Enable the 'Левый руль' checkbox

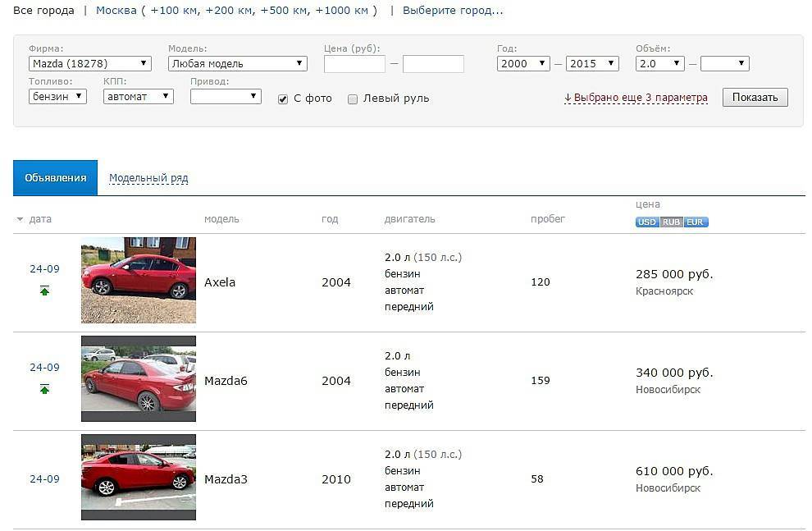tap(353, 99)
